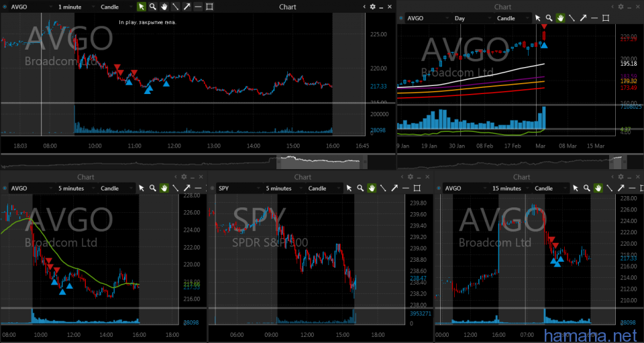Image resolution: width=644 pixels, height=343 pixels.
Task: Toggle link dot on SPY chart
Action: click(x=212, y=188)
